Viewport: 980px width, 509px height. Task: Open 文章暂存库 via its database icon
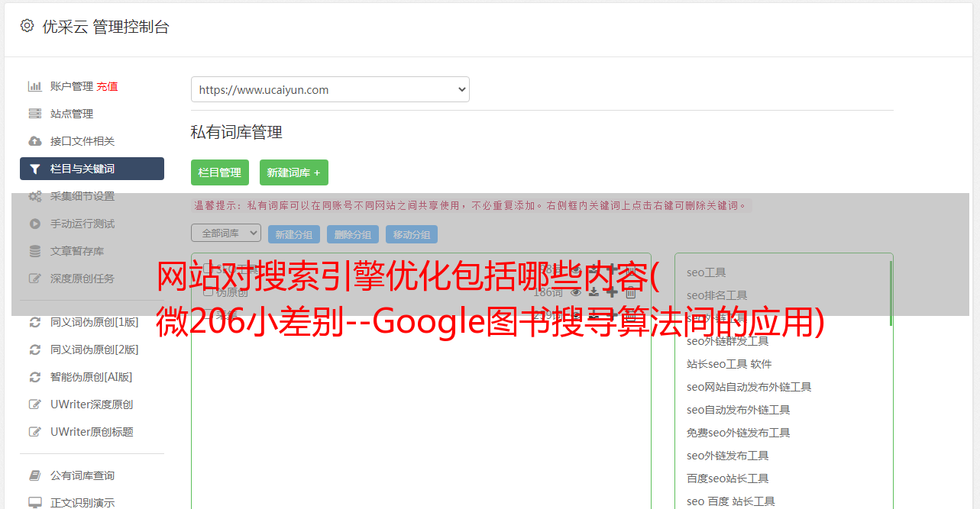[x=35, y=251]
